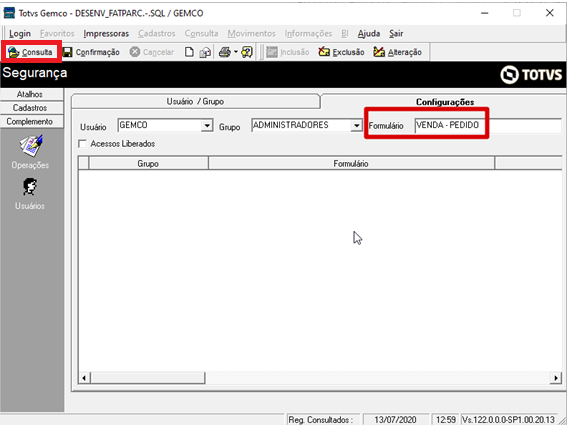Screen dimensions: 568x433
Task: Click the blank new document icon
Action: click(x=189, y=52)
